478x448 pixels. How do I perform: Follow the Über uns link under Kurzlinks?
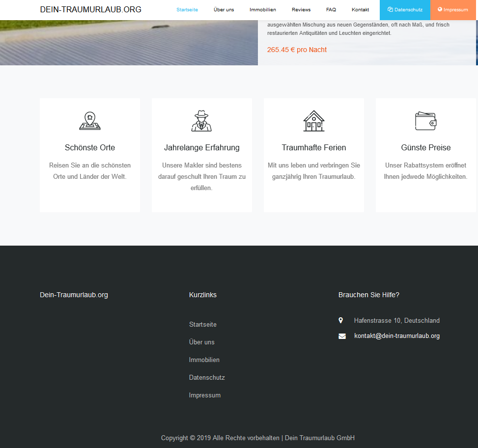click(x=201, y=342)
